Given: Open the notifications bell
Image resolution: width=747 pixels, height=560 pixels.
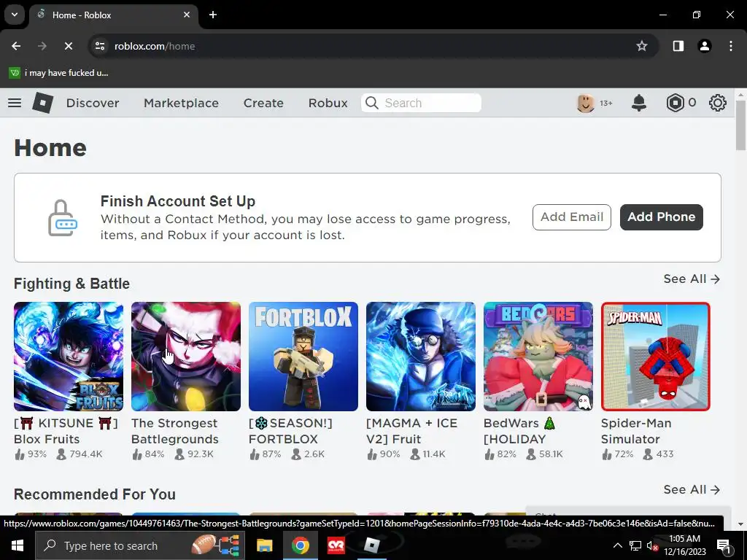Looking at the screenshot, I should pos(639,103).
